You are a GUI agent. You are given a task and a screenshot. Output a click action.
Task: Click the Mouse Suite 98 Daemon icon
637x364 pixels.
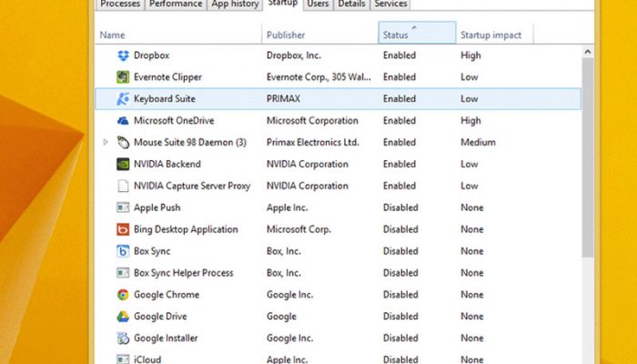tap(123, 142)
